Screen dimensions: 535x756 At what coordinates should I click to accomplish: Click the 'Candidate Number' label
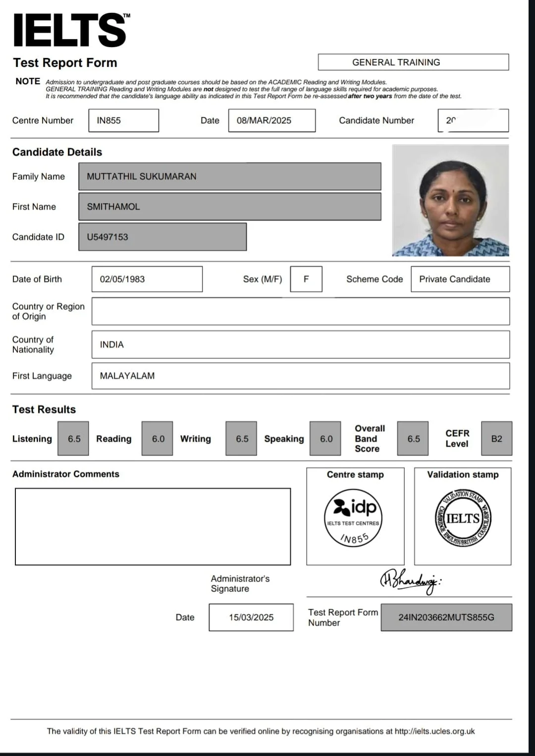click(x=376, y=120)
